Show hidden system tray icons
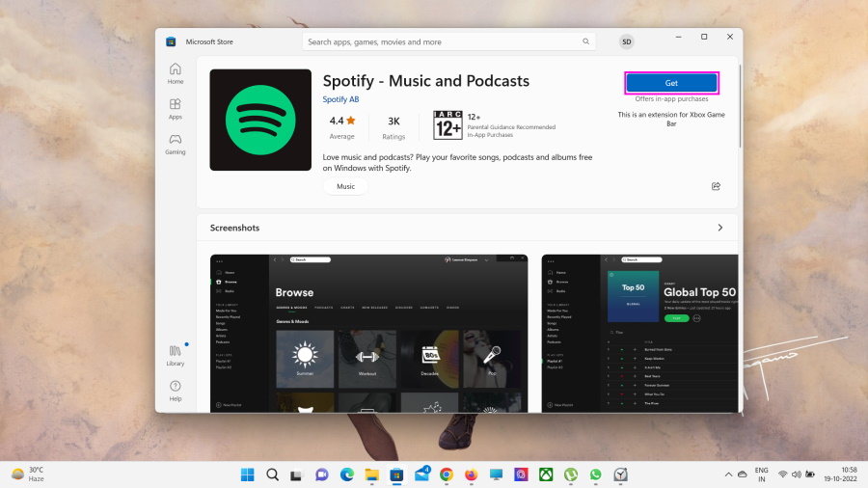The height and width of the screenshot is (488, 868). pyautogui.click(x=728, y=474)
